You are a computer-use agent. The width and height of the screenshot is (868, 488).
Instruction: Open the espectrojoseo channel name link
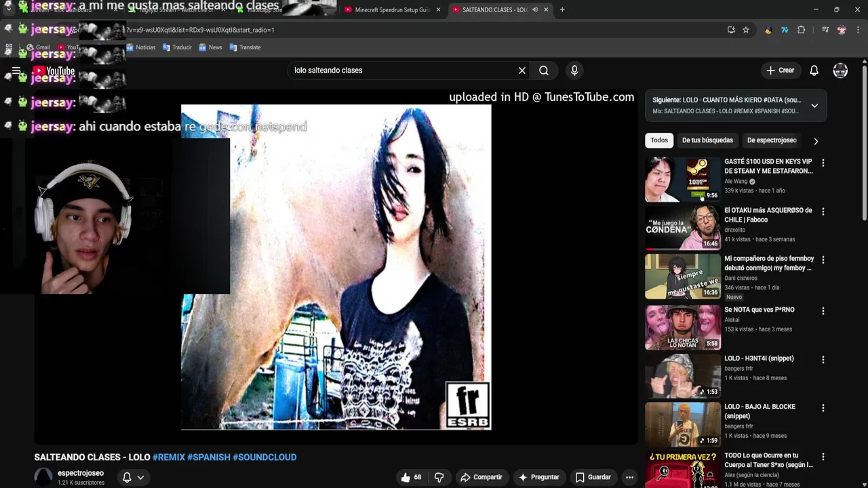(x=81, y=473)
